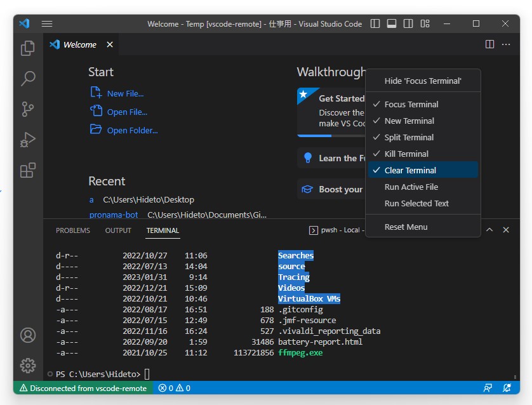Viewport: 532px width, 405px height.
Task: Enable Run Selected Text in menu
Action: [423, 204]
